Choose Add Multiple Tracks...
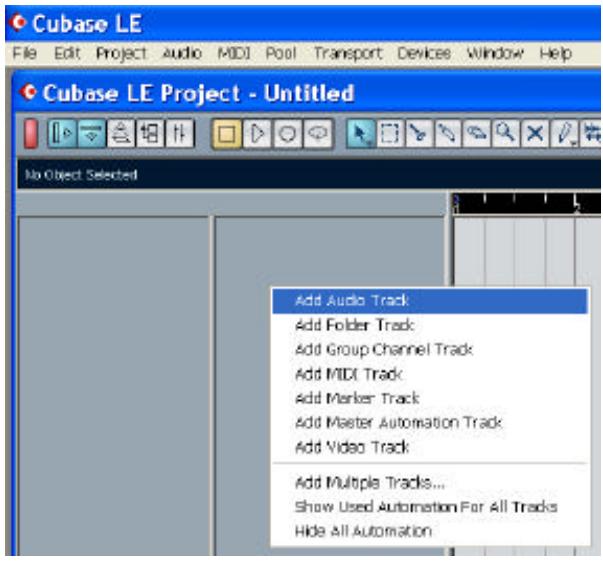Image resolution: width=603 pixels, height=562 pixels. (x=430, y=482)
